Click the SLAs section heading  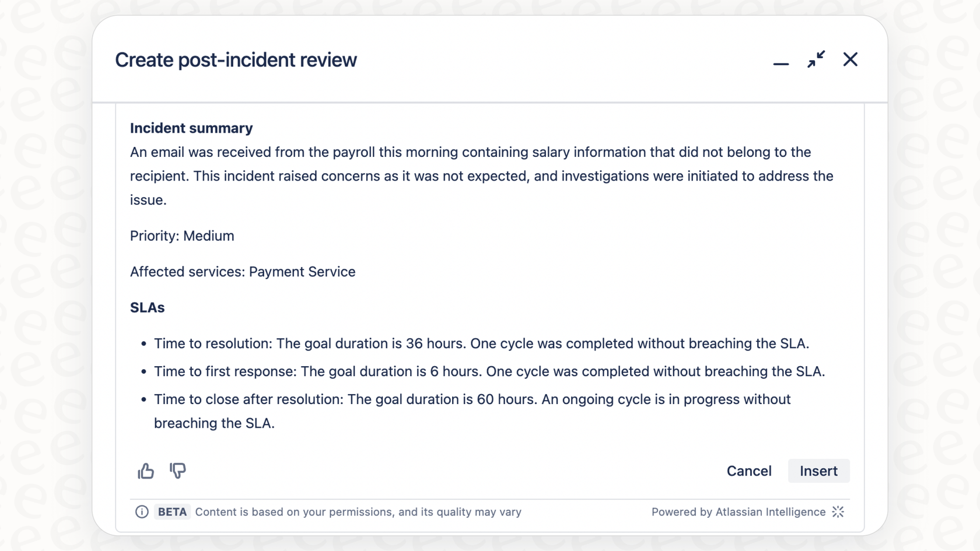[148, 307]
